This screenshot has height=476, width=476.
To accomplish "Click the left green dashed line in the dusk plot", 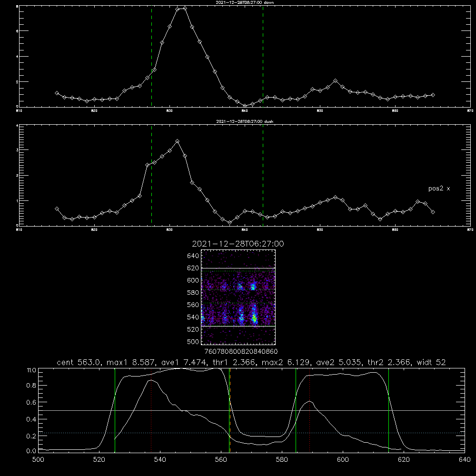I will click(151, 175).
